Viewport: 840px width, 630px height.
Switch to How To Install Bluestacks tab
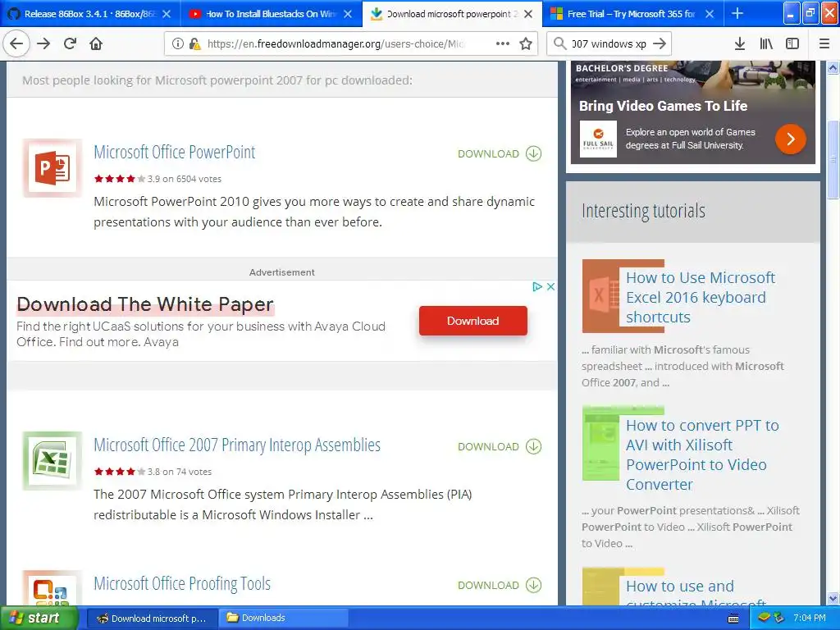tap(271, 14)
